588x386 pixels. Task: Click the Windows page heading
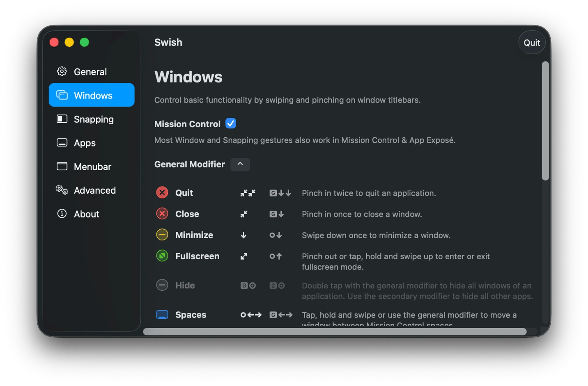[x=188, y=77]
